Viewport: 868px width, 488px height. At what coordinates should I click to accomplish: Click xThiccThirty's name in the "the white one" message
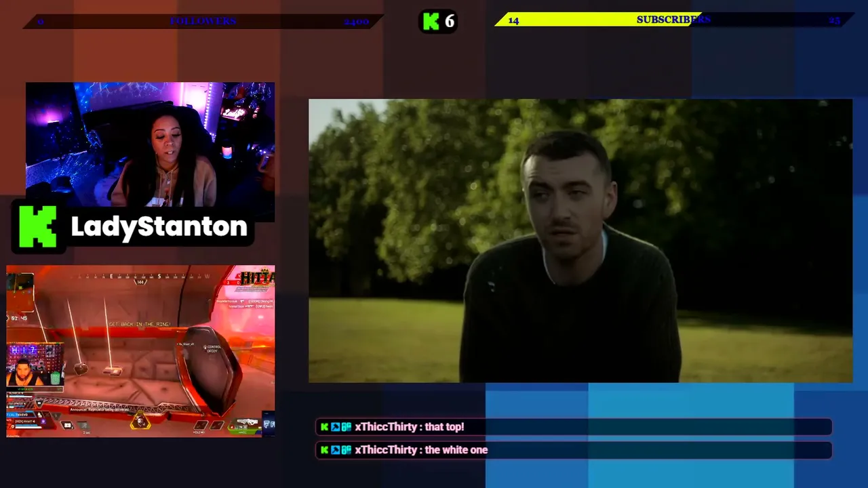point(385,450)
